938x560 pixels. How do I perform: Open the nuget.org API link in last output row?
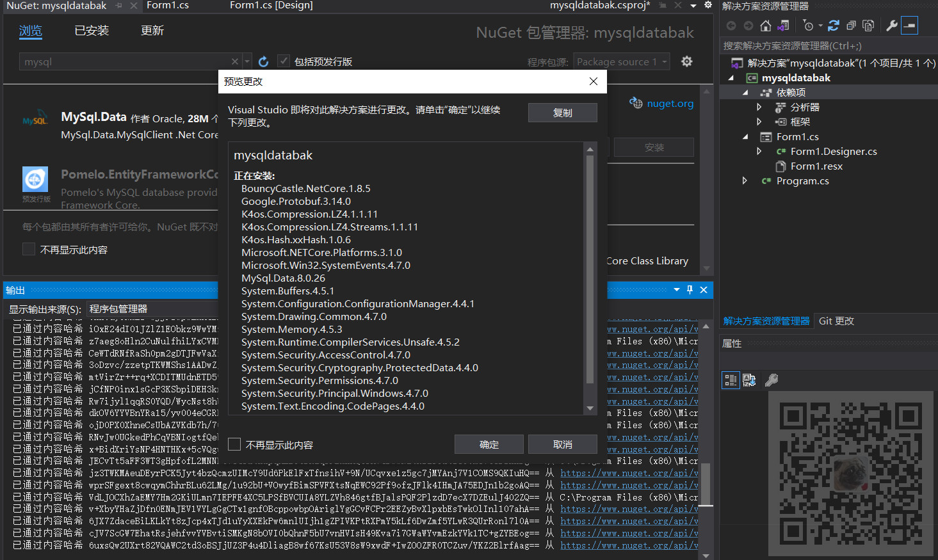pyautogui.click(x=629, y=545)
